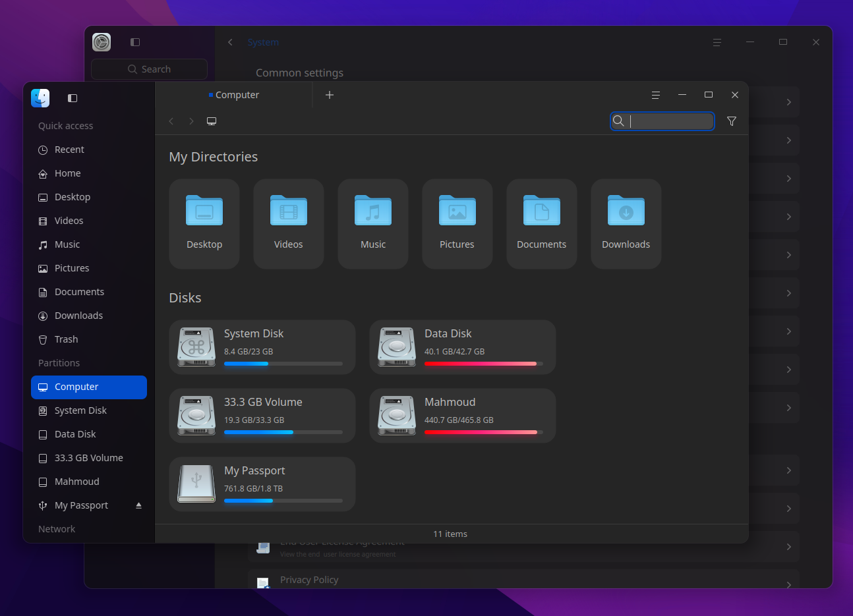Image resolution: width=853 pixels, height=616 pixels.
Task: Open the System settings window menu
Action: tap(717, 42)
